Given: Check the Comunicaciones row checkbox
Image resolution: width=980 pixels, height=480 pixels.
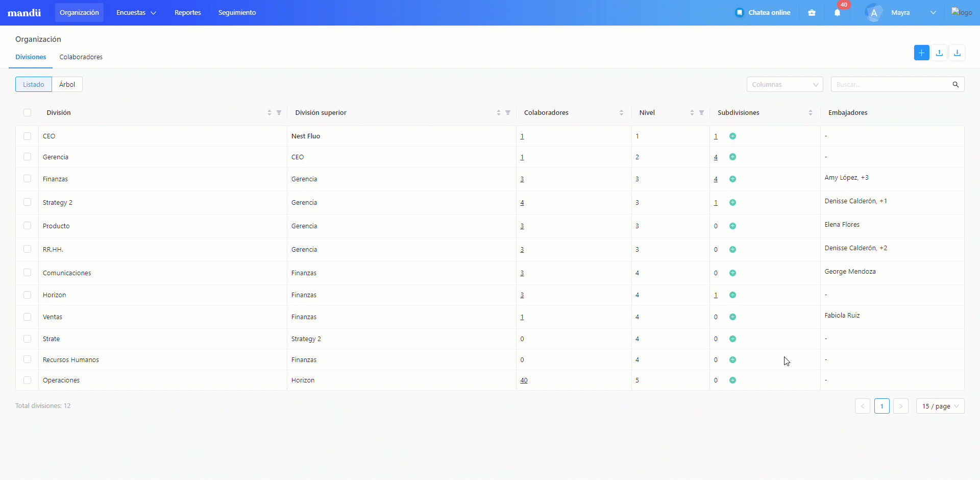Looking at the screenshot, I should 28,273.
